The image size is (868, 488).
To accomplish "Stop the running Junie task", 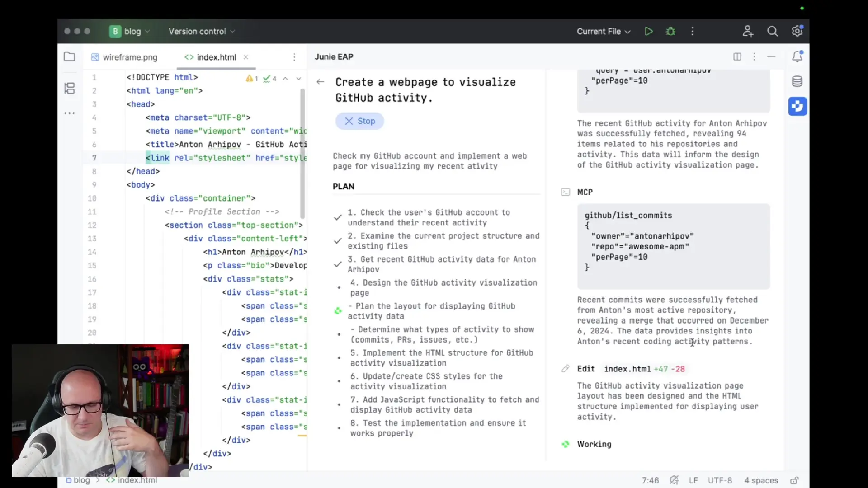I will (360, 121).
